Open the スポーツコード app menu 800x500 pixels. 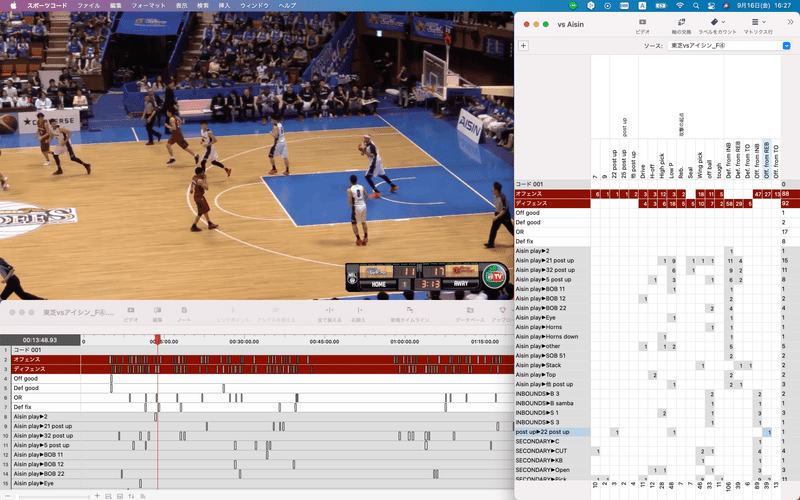(47, 6)
